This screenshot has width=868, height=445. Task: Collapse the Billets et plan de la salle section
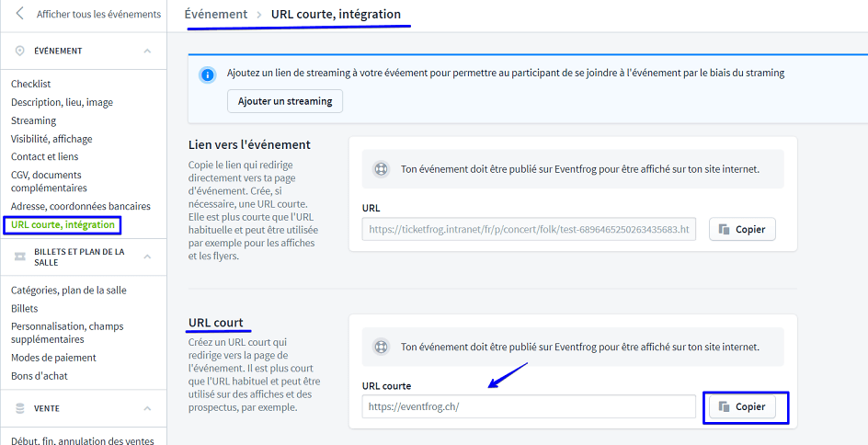(147, 257)
